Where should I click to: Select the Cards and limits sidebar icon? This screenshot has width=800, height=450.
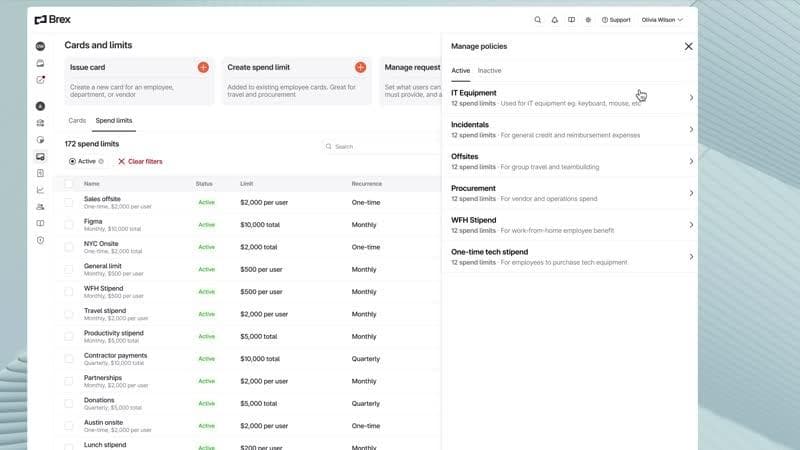[40, 157]
